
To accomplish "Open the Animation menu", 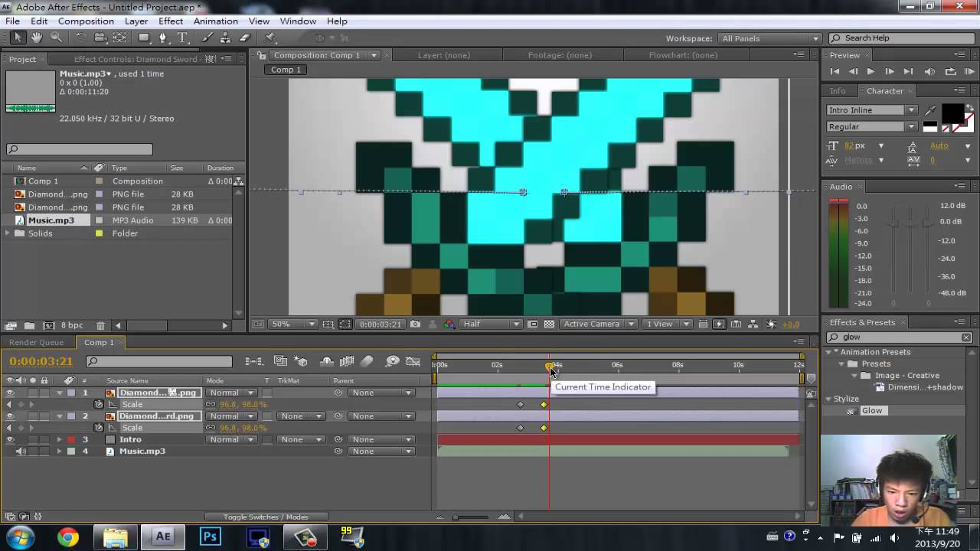I will click(215, 21).
